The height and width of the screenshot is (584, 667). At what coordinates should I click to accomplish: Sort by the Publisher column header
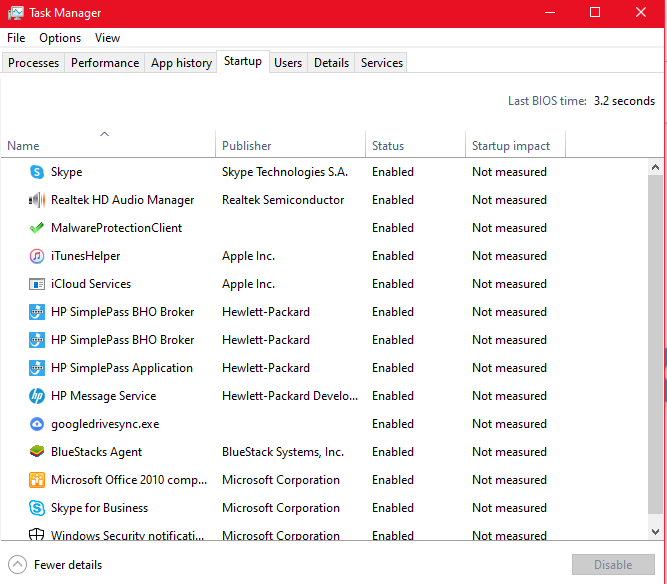tap(291, 144)
